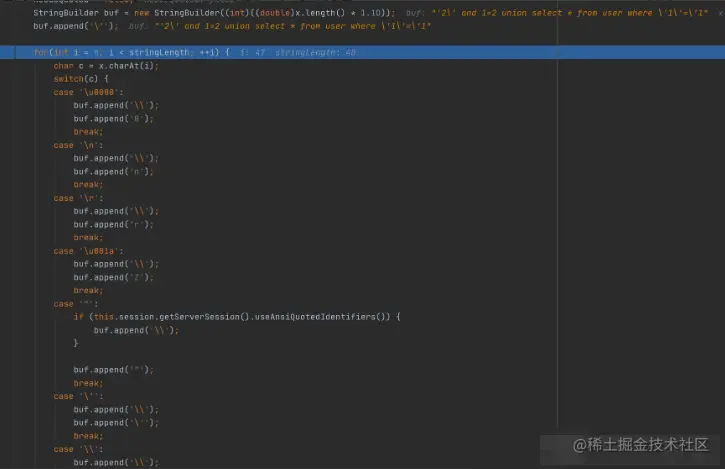This screenshot has height=469, width=725.
Task: Click 'x.length()' in the StringBuilder constructor
Action: [320, 13]
